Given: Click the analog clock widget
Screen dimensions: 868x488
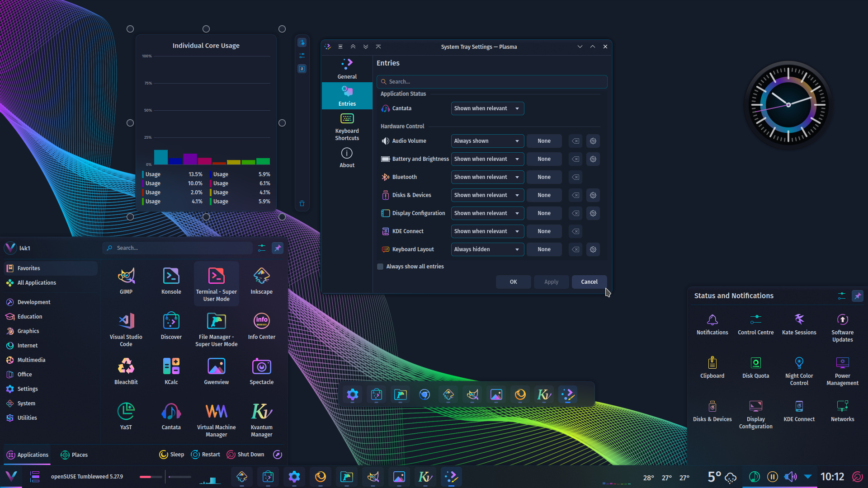Looking at the screenshot, I should pos(788,105).
